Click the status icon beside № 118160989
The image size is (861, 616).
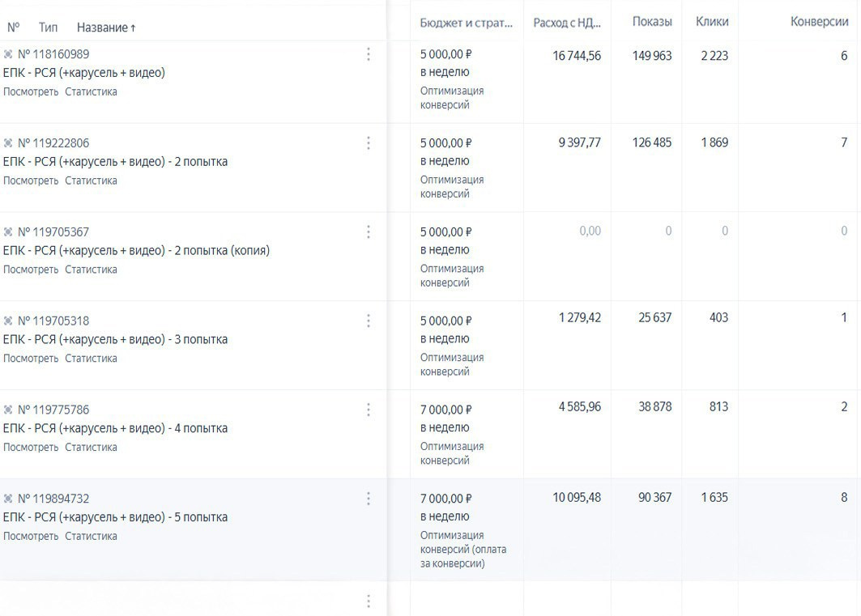[8, 54]
